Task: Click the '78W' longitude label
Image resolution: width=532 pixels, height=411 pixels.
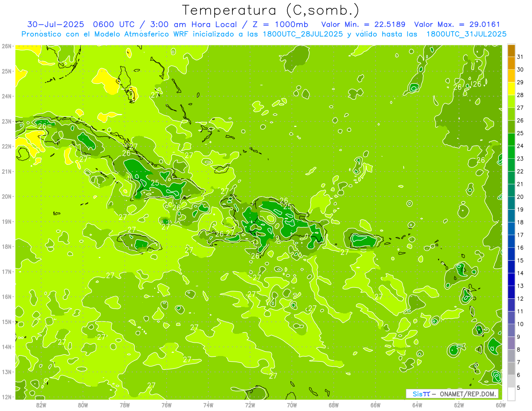Action: [x=125, y=405]
